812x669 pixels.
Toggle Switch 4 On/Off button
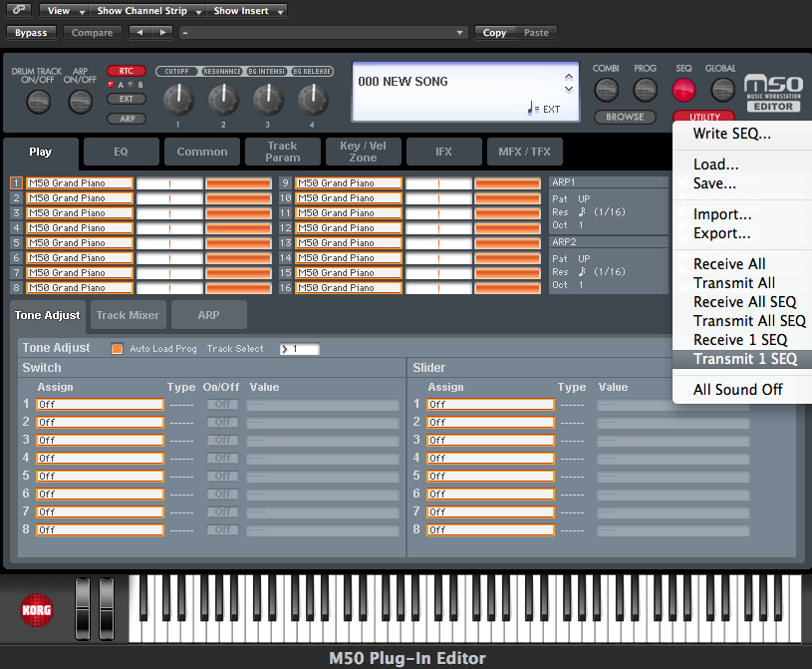[x=223, y=458]
